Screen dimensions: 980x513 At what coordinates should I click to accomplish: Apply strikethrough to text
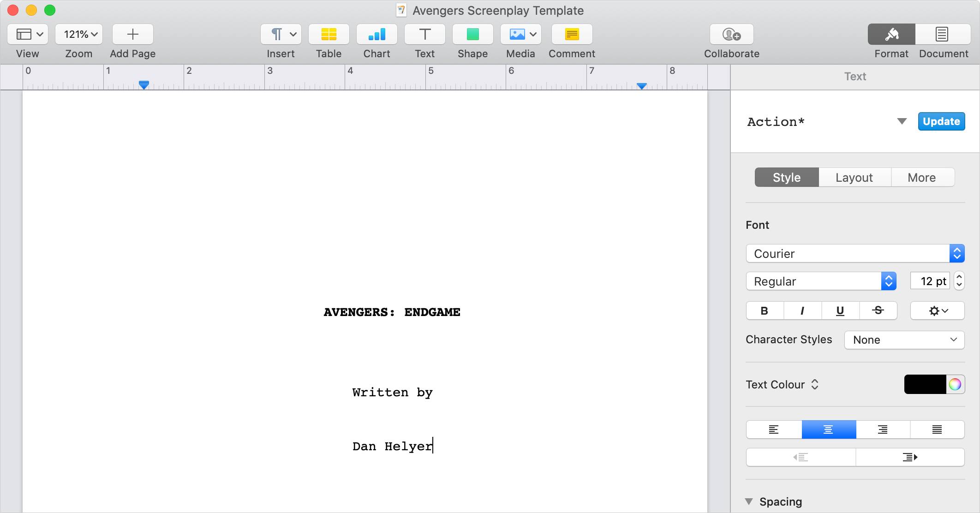click(x=878, y=310)
